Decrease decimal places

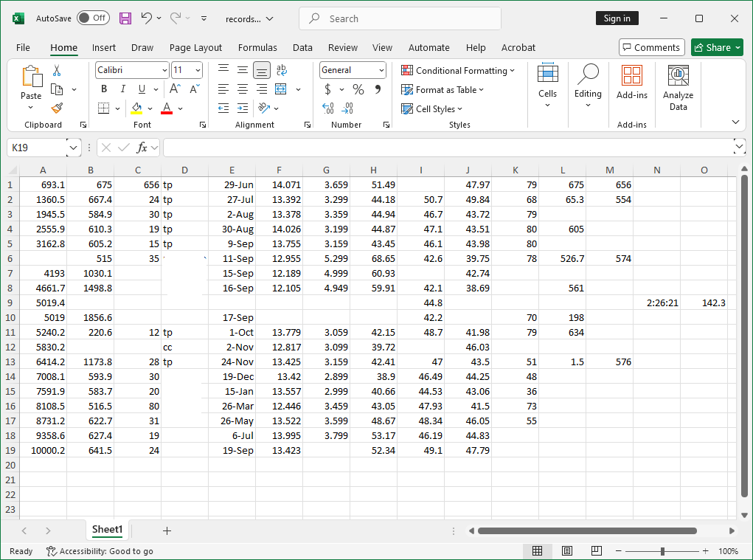tap(347, 108)
